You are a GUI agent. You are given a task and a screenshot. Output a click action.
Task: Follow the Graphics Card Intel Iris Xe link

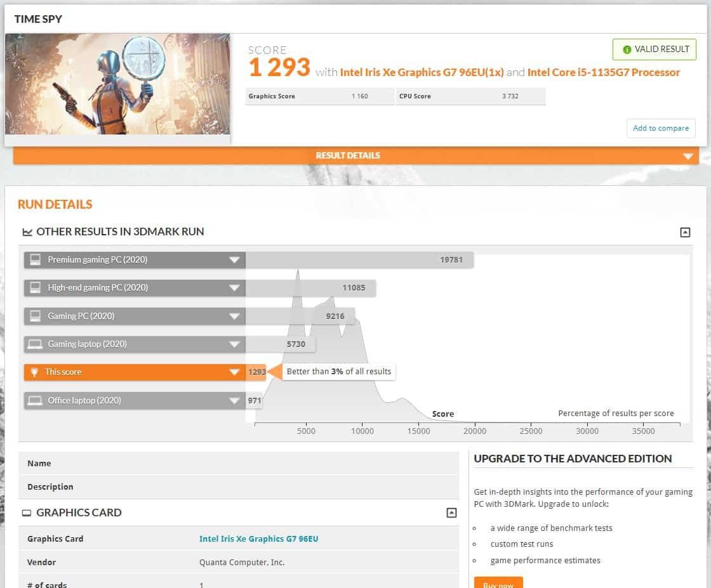[258, 539]
